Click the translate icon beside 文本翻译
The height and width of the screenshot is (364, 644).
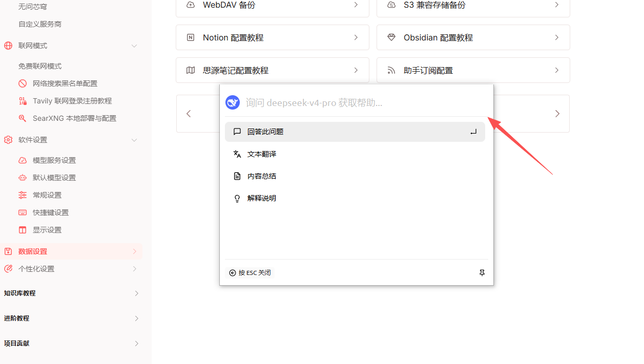click(237, 154)
